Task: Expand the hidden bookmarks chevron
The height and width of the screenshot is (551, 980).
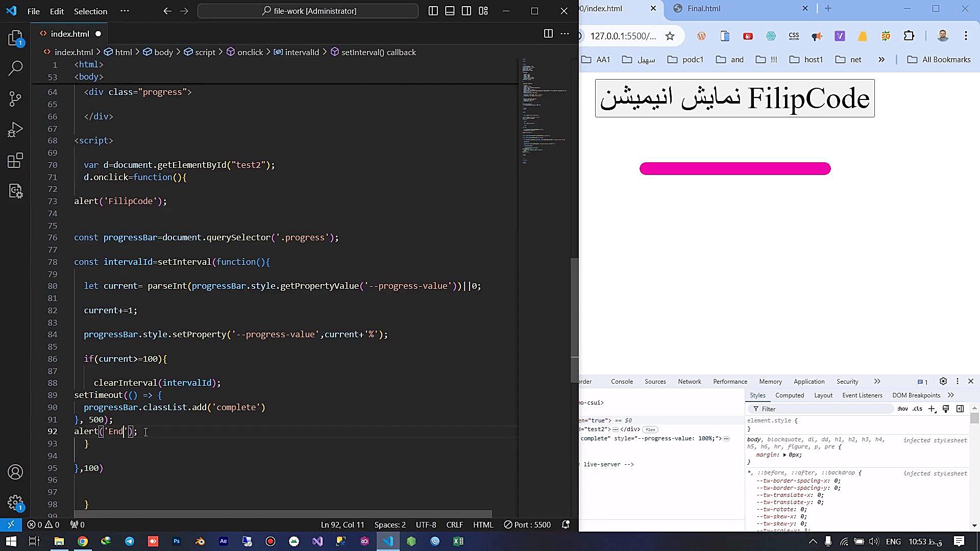Action: pos(881,60)
